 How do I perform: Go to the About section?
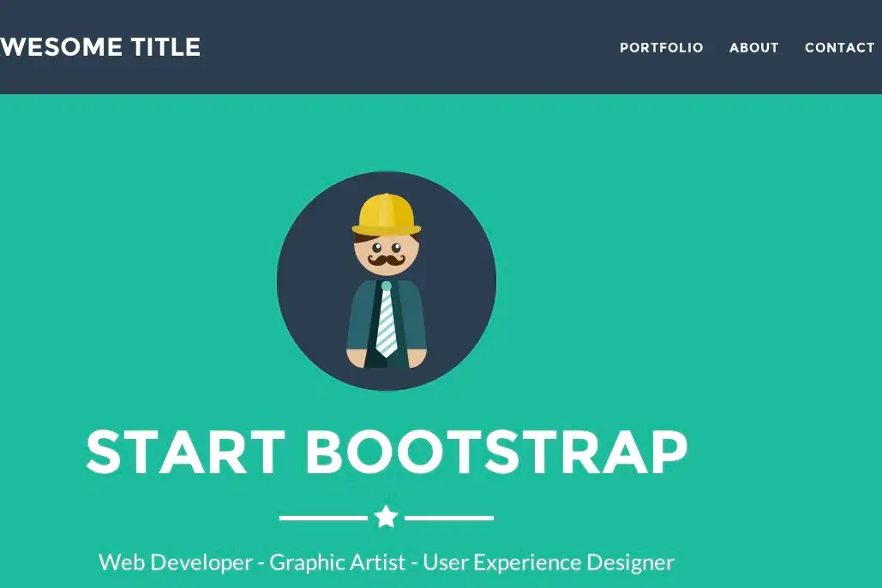tap(753, 48)
